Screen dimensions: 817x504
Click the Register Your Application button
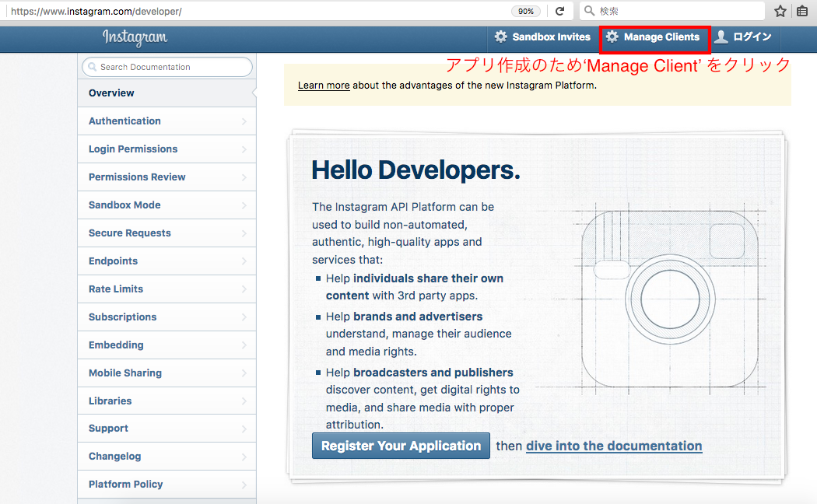point(401,446)
